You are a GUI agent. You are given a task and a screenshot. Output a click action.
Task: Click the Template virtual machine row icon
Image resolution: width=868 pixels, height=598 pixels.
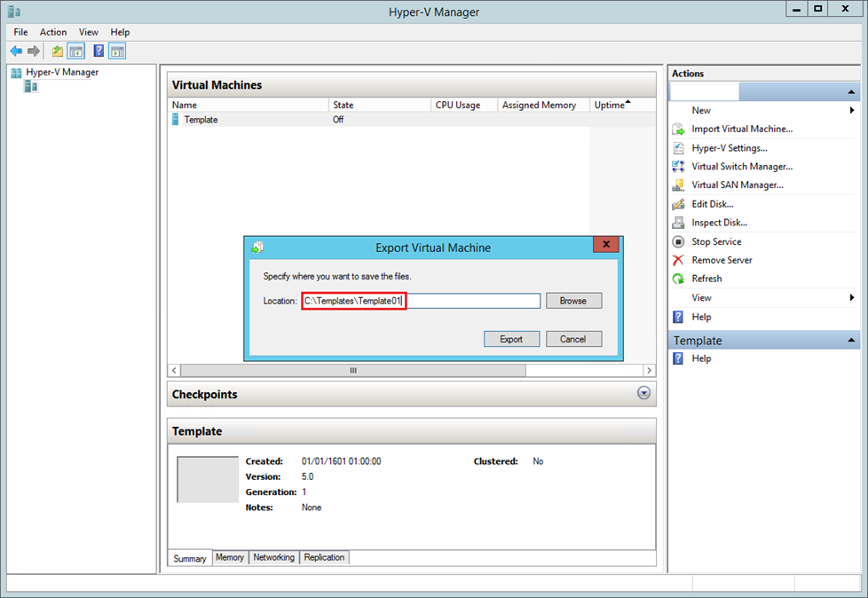click(176, 120)
